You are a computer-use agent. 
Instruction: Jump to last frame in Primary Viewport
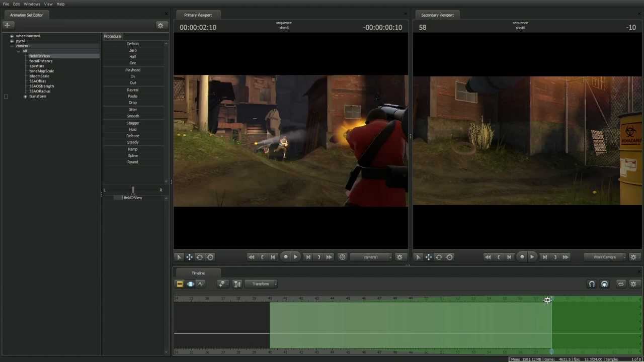point(329,257)
